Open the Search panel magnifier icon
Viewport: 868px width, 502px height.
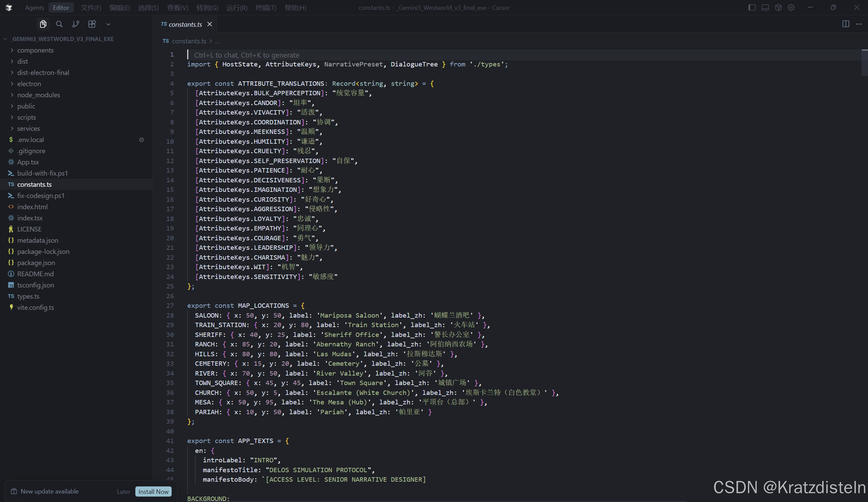click(x=59, y=24)
